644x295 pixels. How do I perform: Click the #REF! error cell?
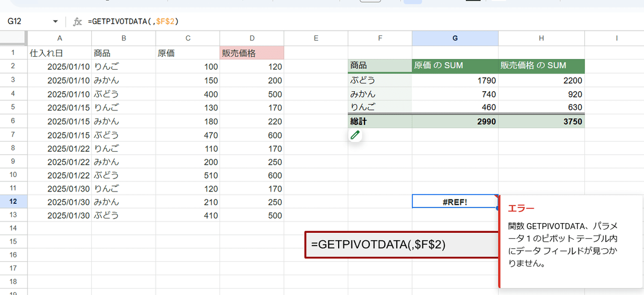click(x=455, y=202)
